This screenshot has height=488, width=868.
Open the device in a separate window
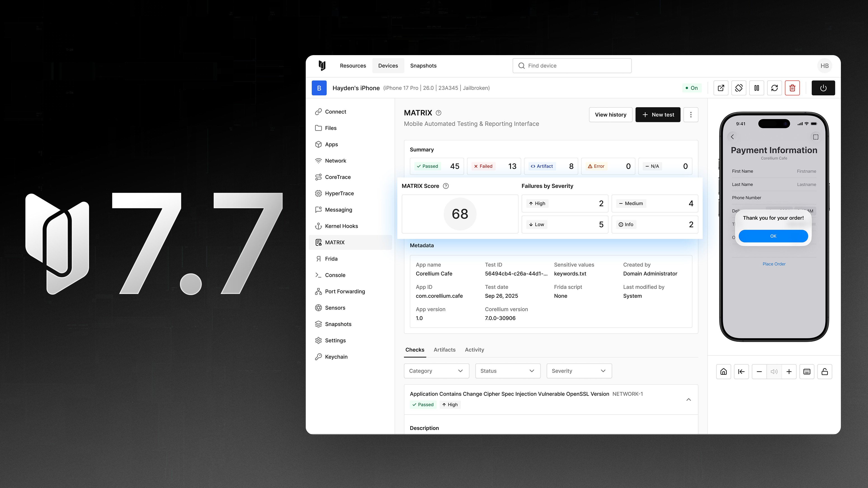721,88
